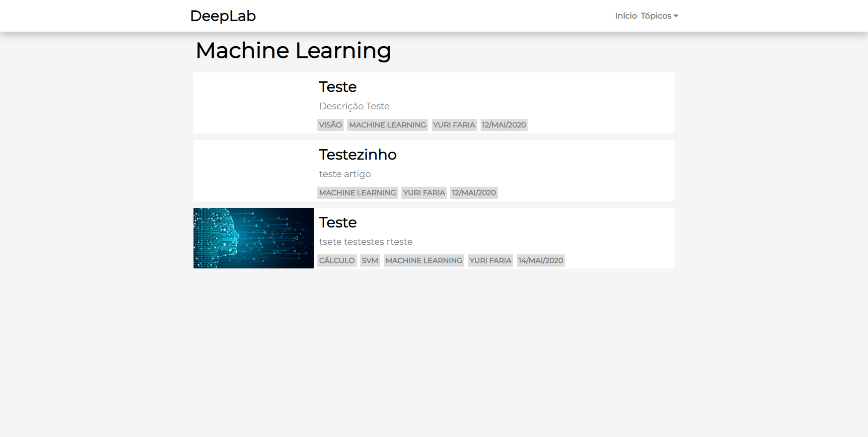Click YURI FARIA author tag on first article

(x=454, y=125)
